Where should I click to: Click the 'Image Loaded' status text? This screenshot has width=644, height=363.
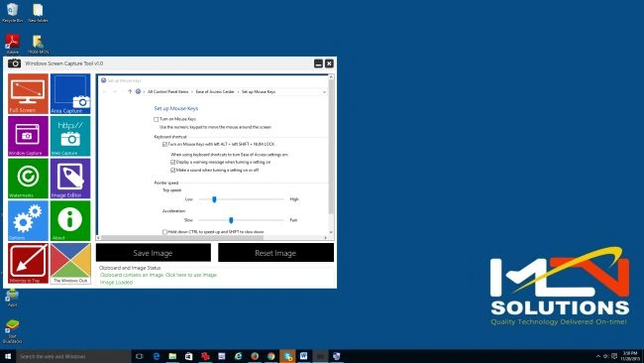coord(116,283)
